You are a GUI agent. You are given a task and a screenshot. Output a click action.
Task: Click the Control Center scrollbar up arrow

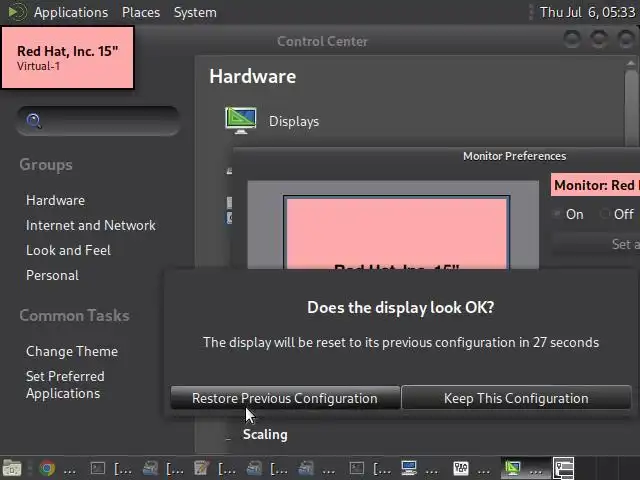pyautogui.click(x=631, y=63)
